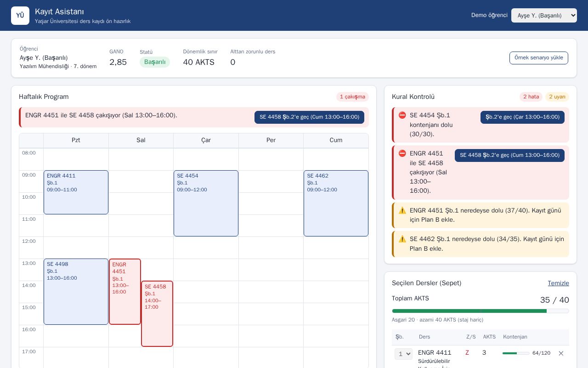The height and width of the screenshot is (368, 588).
Task: Click the 08:00 time label
Action: coord(29,153)
